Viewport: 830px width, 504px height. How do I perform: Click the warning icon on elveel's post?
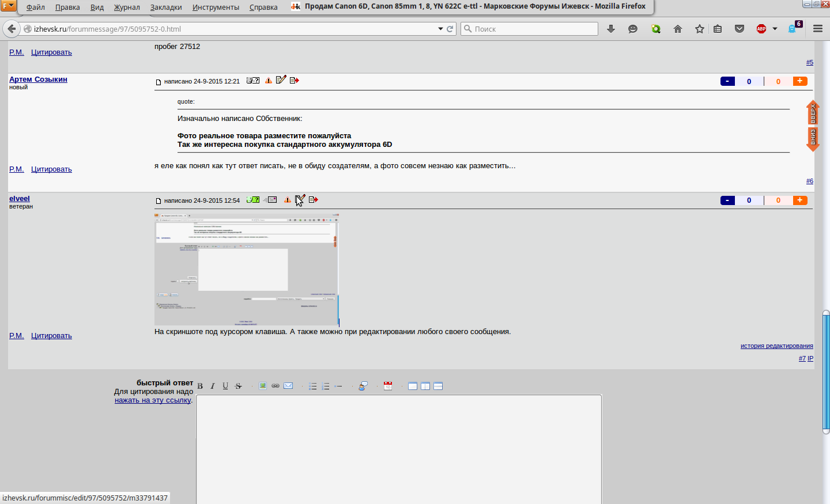287,200
